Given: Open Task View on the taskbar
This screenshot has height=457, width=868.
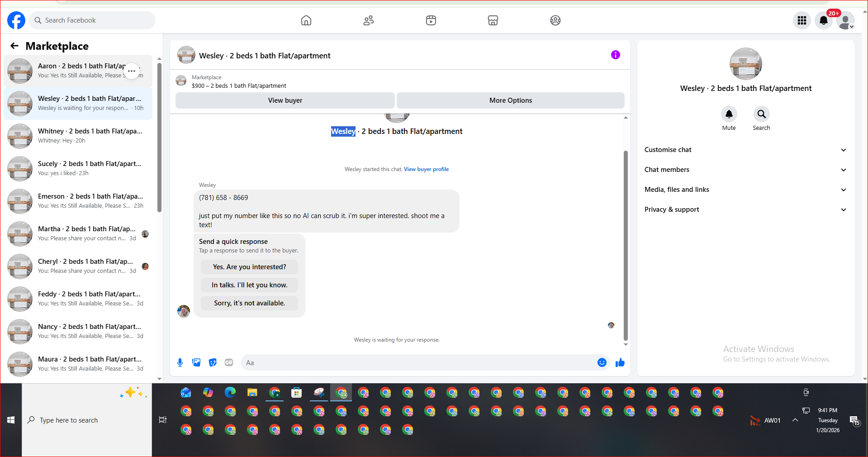Looking at the screenshot, I should 163,420.
